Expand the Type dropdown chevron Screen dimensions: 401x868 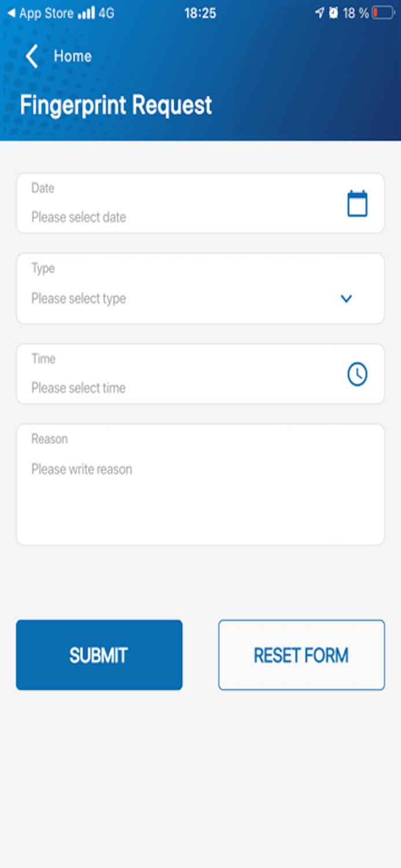pos(346,299)
